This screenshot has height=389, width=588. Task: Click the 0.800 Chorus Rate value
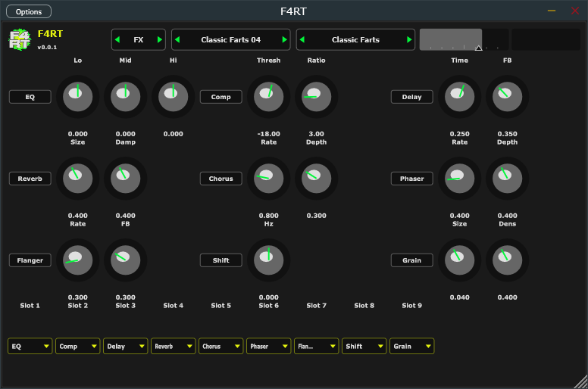tap(268, 216)
